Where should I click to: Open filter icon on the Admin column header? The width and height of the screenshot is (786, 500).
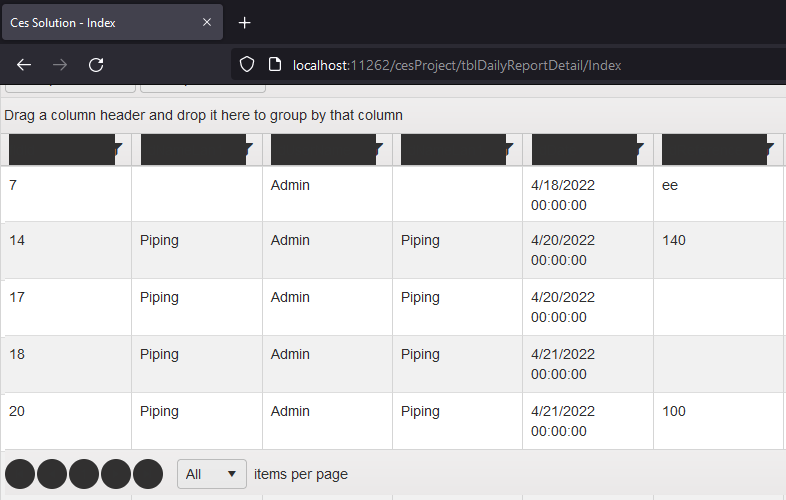[x=379, y=149]
